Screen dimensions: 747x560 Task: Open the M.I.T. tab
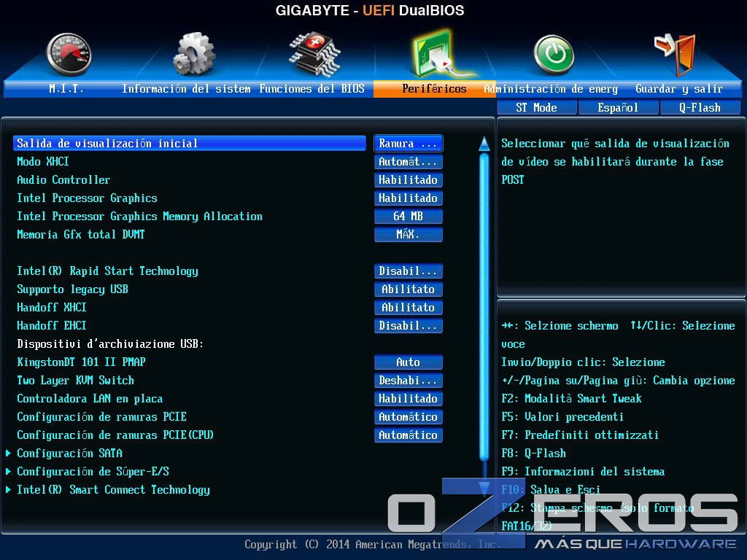[66, 88]
